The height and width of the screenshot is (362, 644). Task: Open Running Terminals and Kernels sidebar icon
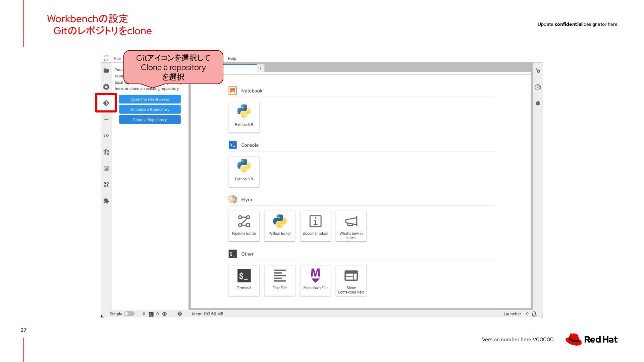106,87
